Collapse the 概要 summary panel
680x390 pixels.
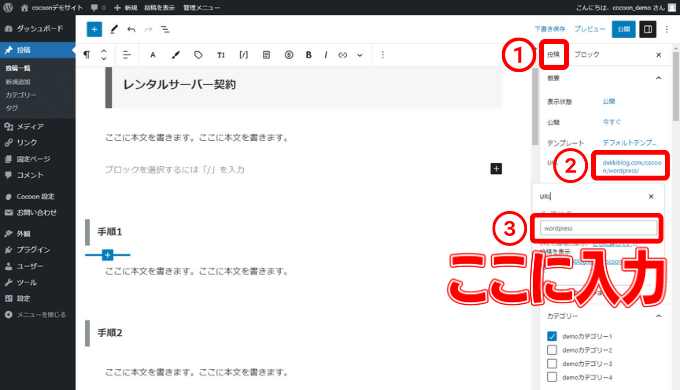pos(658,78)
